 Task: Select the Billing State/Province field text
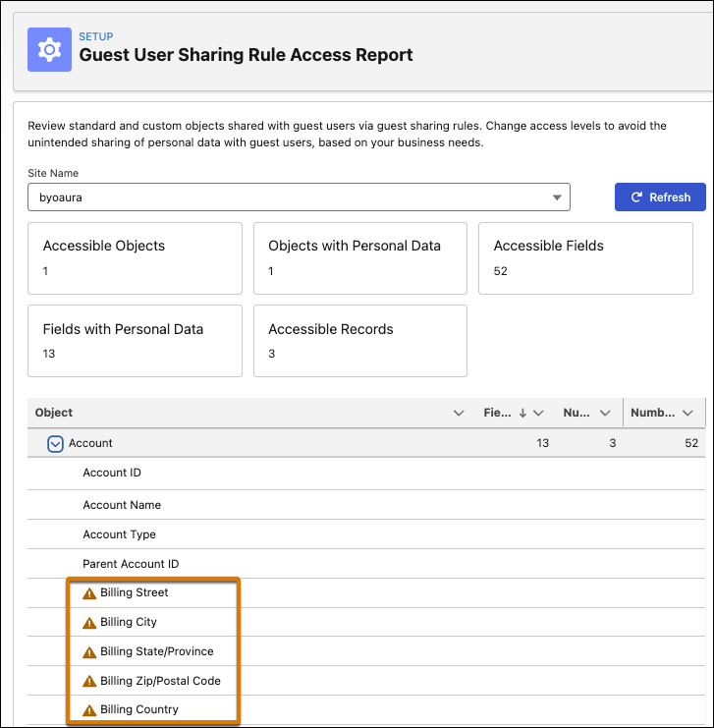coord(157,651)
